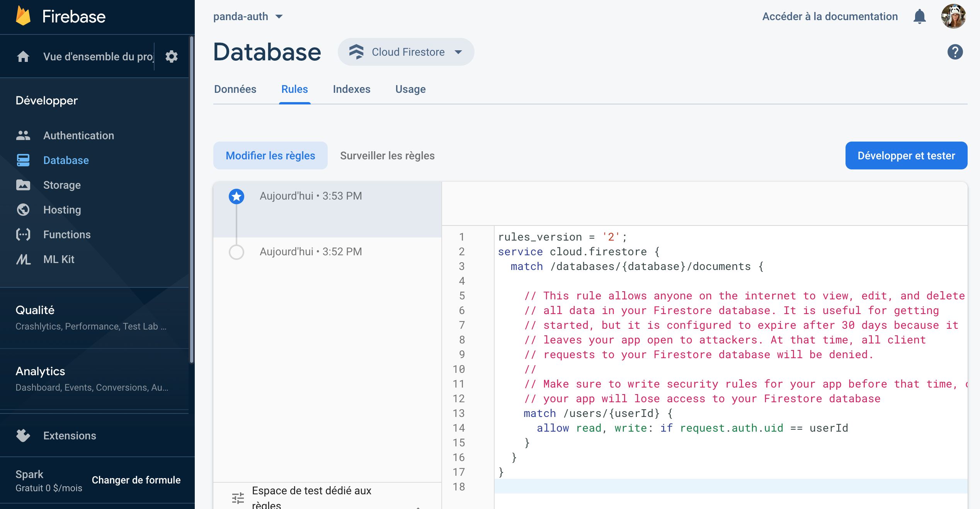The width and height of the screenshot is (980, 509).
Task: Open project settings via the gear icon
Action: point(171,56)
